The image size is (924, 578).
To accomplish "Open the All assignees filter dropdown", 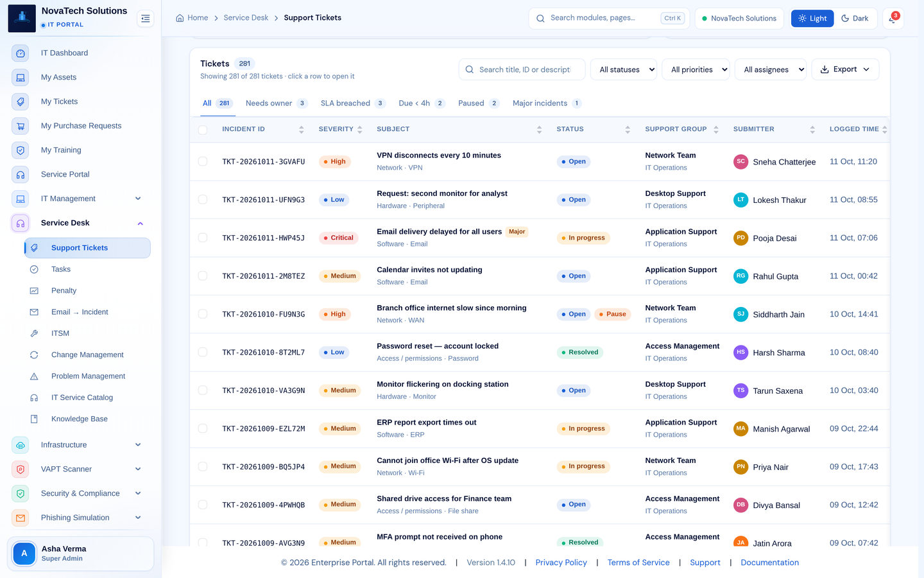I will [x=771, y=69].
